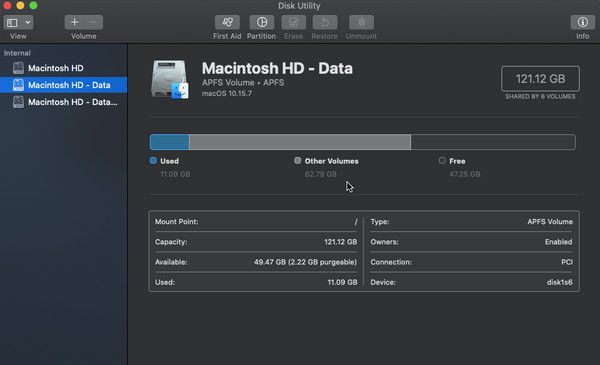
Task: Click the gray Other Volumes swatch
Action: pyautogui.click(x=297, y=161)
